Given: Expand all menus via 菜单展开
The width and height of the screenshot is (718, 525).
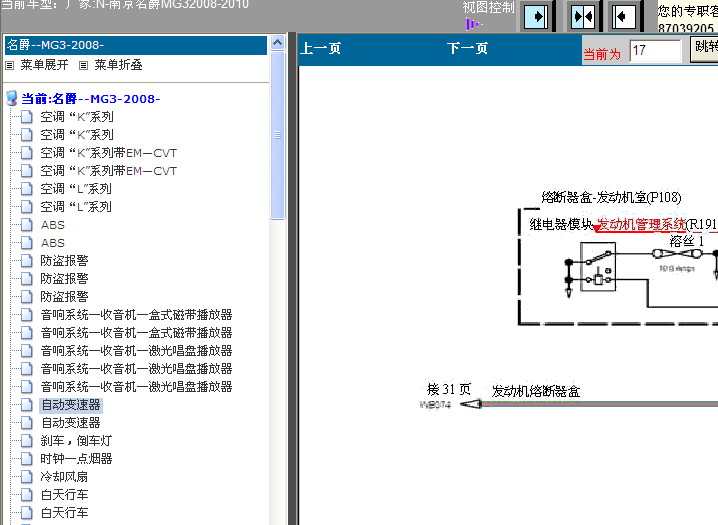Looking at the screenshot, I should click(44, 65).
